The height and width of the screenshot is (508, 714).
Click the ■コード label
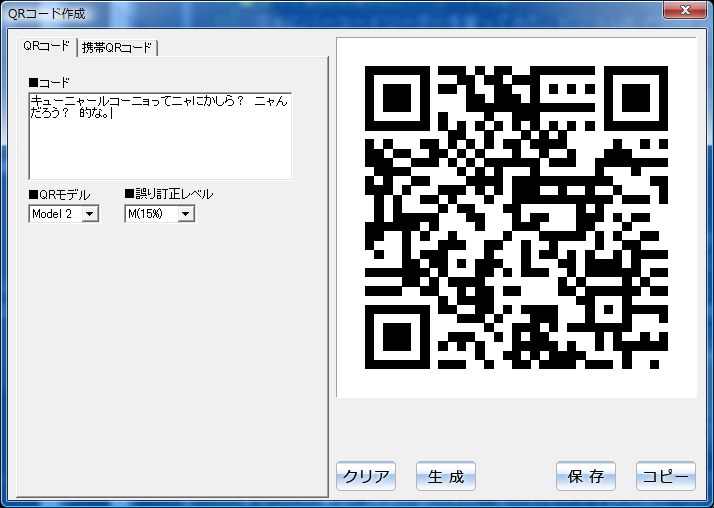[x=49, y=82]
